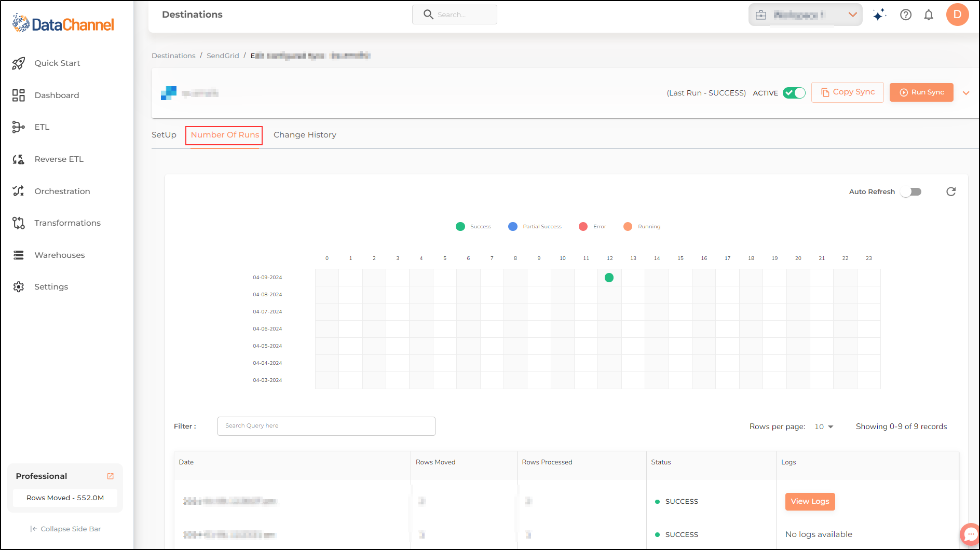This screenshot has width=980, height=550.
Task: Open the user avatar D menu
Action: point(958,15)
